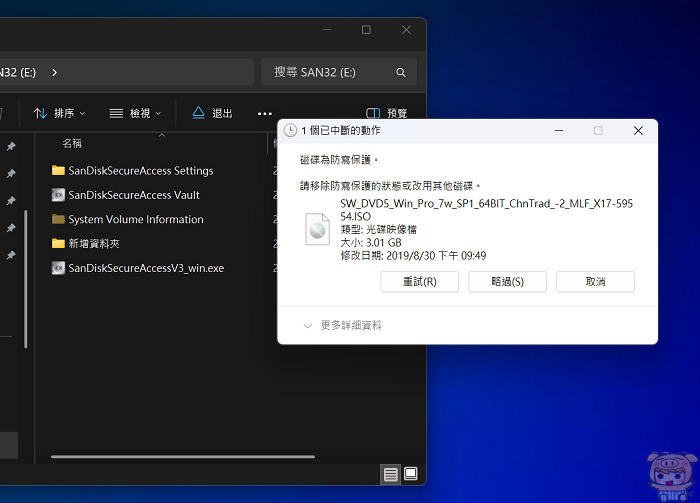Select the SanDiskSecureAccess Vault file icon
The width and height of the screenshot is (700, 503).
coord(59,195)
